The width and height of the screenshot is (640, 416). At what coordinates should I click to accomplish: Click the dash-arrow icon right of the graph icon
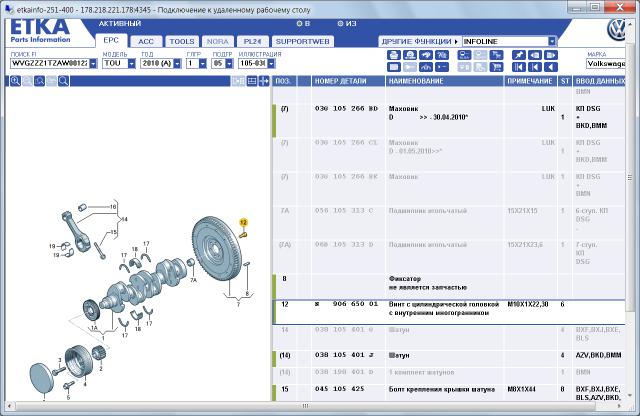point(442,67)
